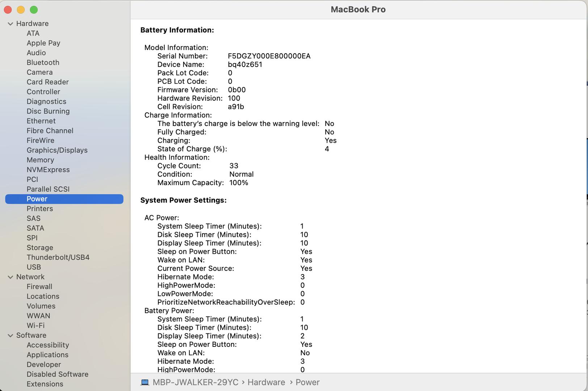Open Wi-Fi under Network
The width and height of the screenshot is (588, 391).
coord(35,326)
